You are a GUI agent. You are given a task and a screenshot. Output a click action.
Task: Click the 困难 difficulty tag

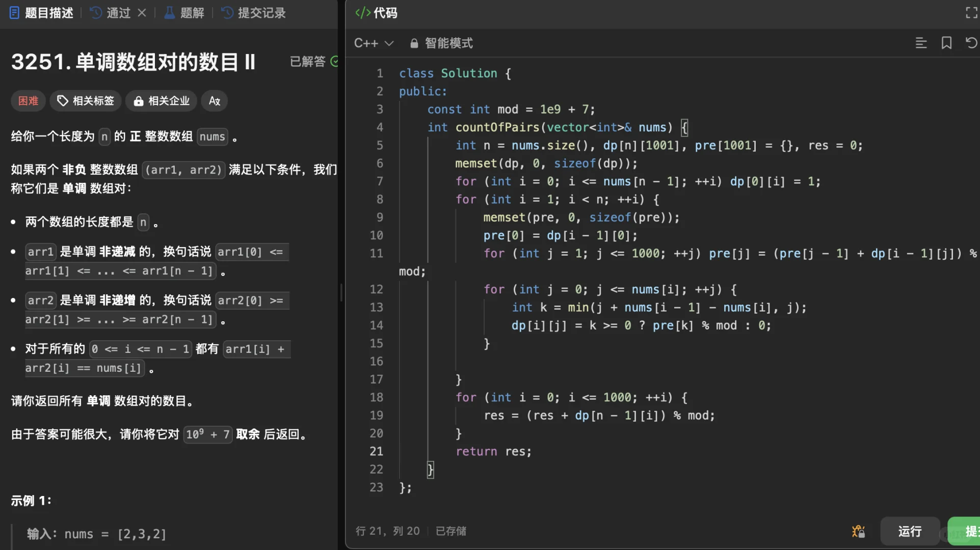(x=29, y=101)
